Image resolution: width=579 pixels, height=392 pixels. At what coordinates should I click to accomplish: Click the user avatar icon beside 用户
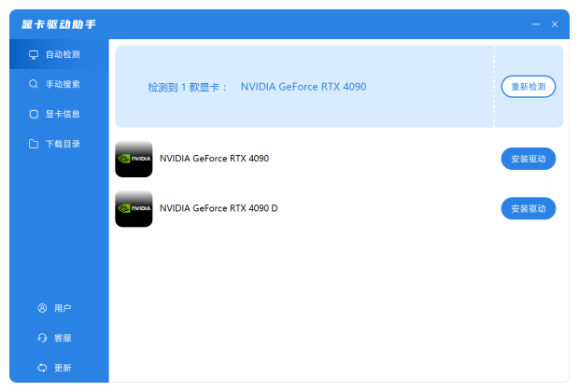pos(42,308)
